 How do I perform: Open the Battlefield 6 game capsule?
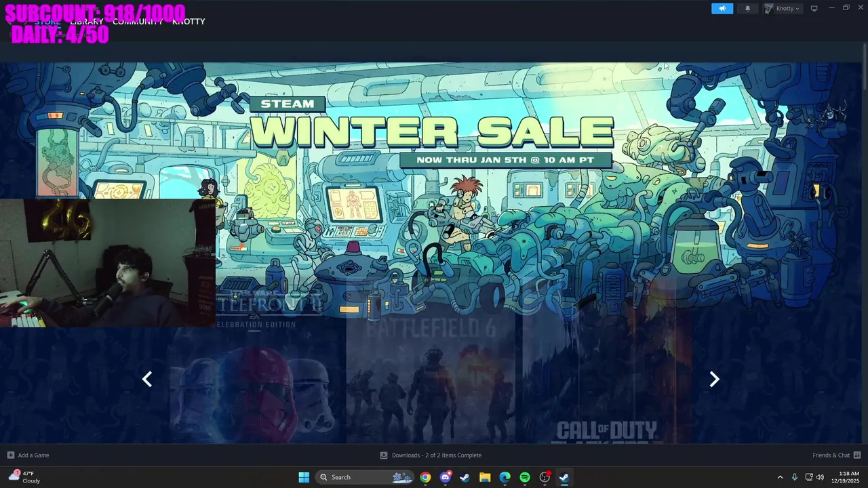click(431, 376)
